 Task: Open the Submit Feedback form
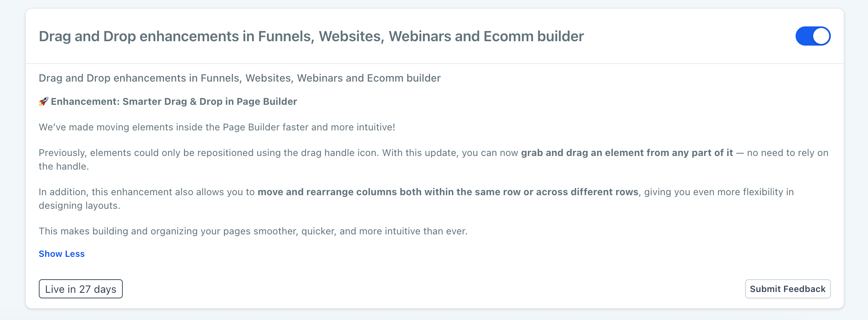[788, 289]
